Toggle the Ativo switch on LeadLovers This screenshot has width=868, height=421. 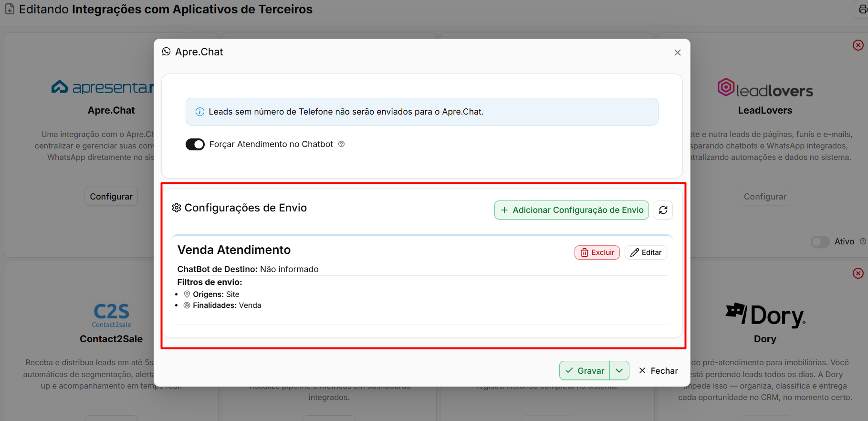(820, 242)
